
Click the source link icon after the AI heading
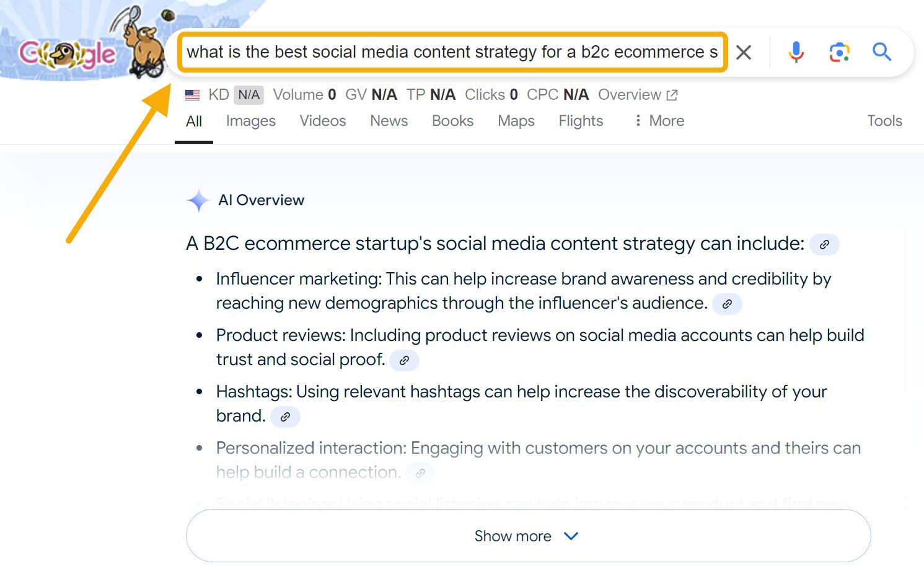tap(824, 244)
